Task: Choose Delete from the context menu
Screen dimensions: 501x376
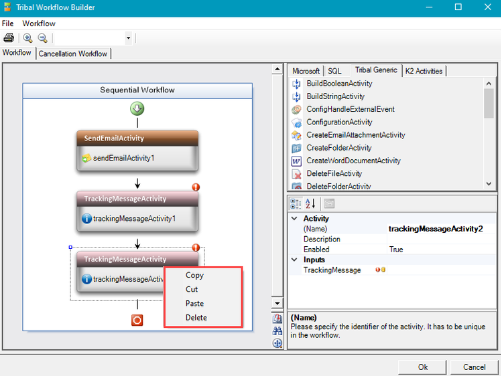Action: (x=196, y=318)
